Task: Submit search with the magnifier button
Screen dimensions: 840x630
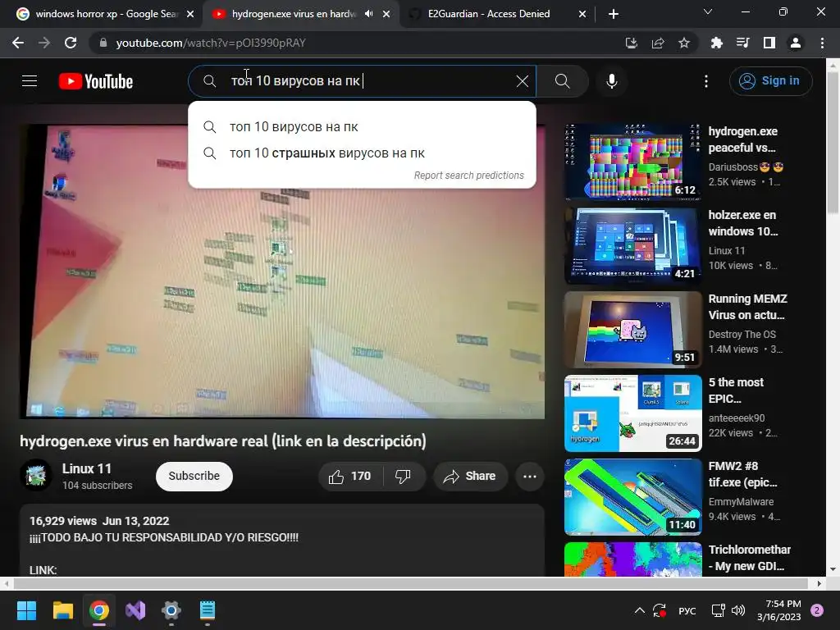Action: tap(562, 81)
